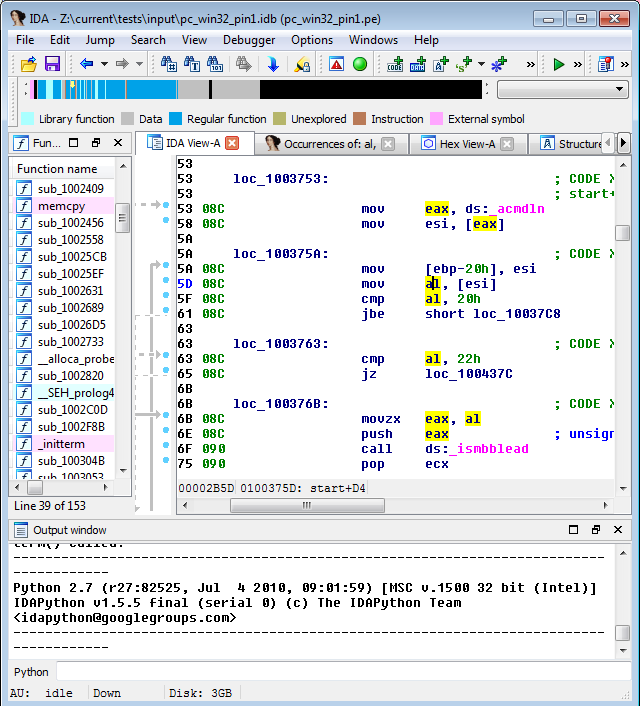Click the grayed binoculars search-next icon
The width and height of the screenshot is (640, 706).
pos(243,64)
